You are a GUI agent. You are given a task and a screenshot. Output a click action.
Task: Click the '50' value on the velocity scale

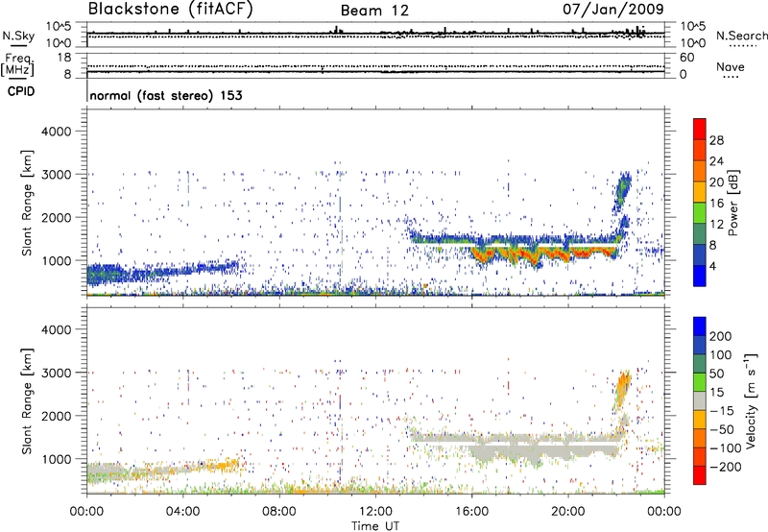(x=716, y=374)
